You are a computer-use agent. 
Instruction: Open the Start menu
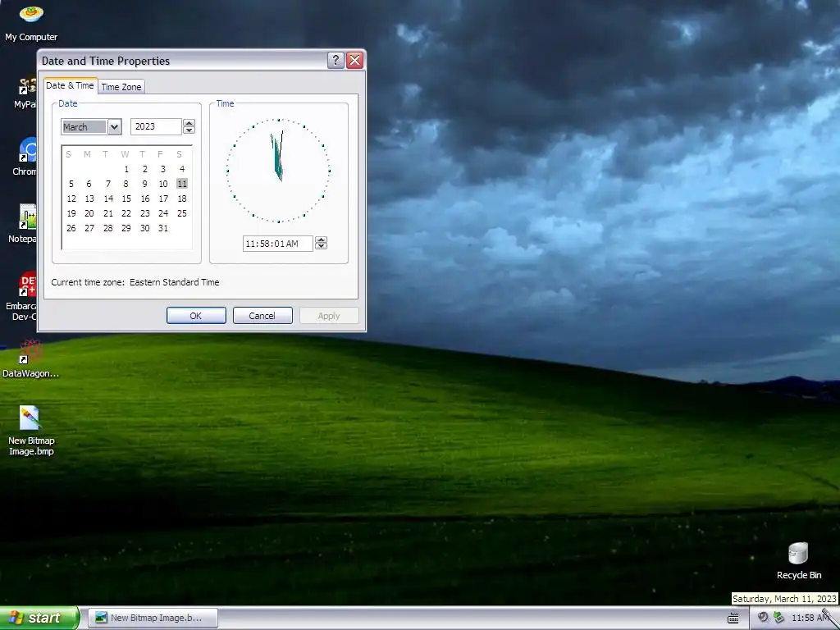point(39,618)
